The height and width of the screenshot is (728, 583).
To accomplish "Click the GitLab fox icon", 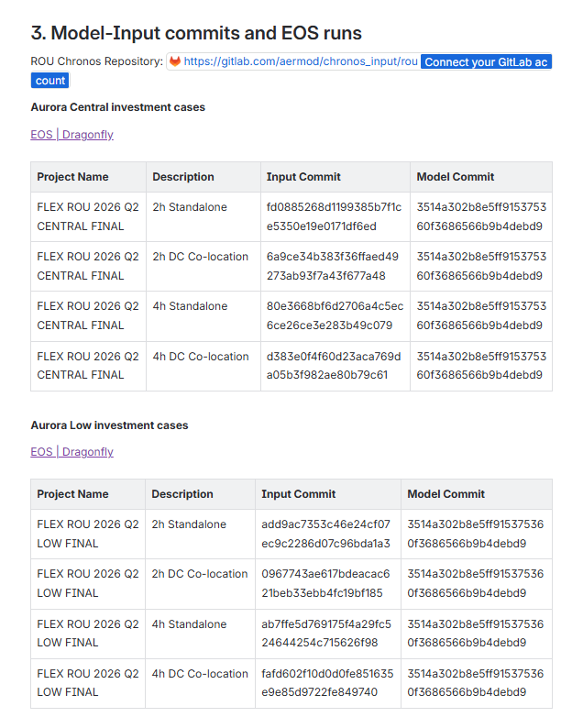I will pyautogui.click(x=175, y=61).
